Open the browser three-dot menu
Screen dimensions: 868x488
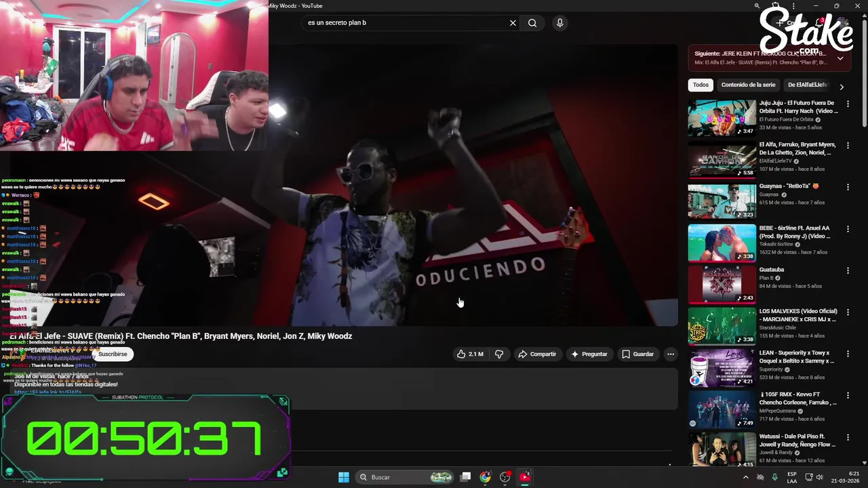point(793,6)
